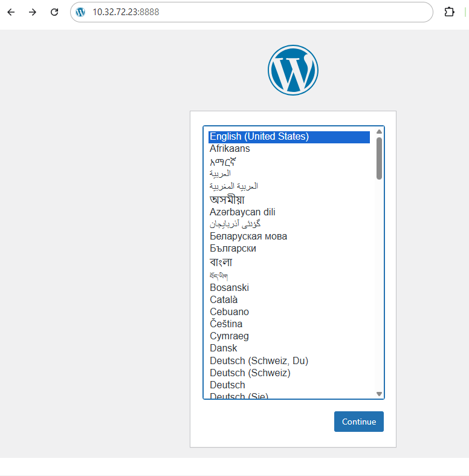Image resolution: width=469 pixels, height=476 pixels.
Task: Click the large WordPress logo
Action: point(293,70)
